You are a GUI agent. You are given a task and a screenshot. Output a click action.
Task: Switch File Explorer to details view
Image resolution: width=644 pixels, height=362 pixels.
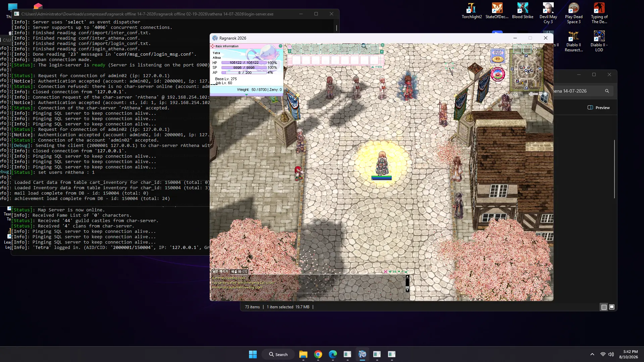pos(604,307)
